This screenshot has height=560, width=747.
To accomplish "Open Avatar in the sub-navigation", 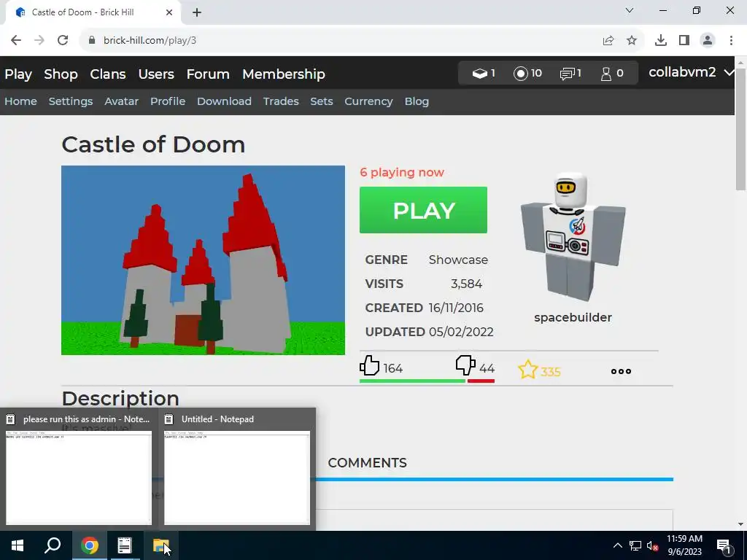I will click(122, 101).
